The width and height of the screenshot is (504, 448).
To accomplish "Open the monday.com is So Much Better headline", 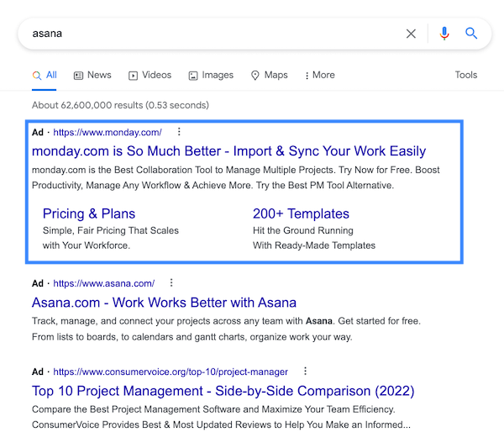I will click(x=228, y=151).
